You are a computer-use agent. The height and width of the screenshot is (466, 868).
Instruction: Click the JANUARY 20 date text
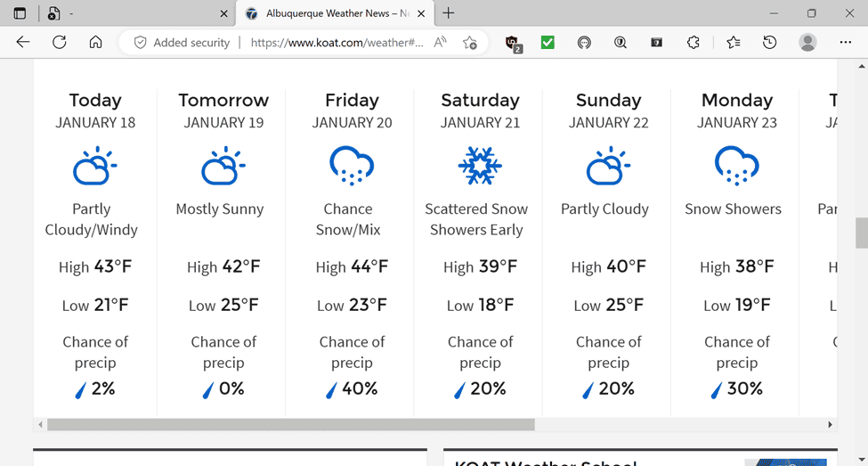[352, 122]
